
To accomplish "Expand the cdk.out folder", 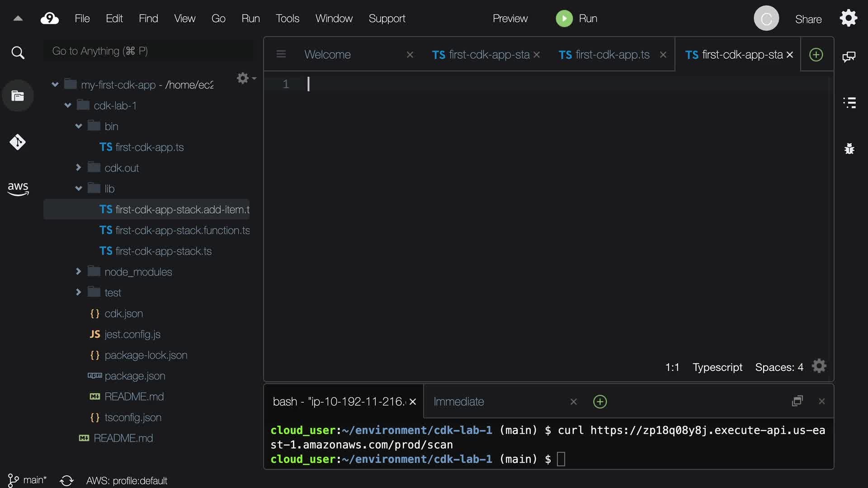I will 79,168.
